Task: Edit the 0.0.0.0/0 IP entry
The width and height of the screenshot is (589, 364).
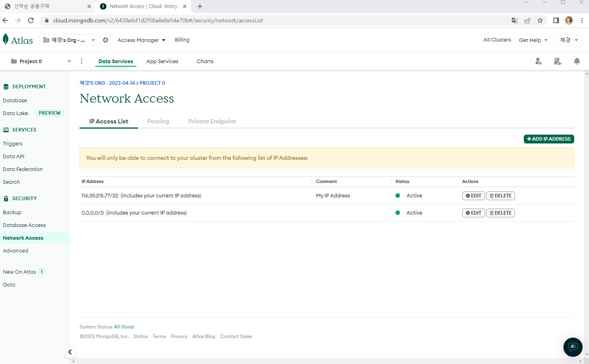Action: tap(473, 213)
